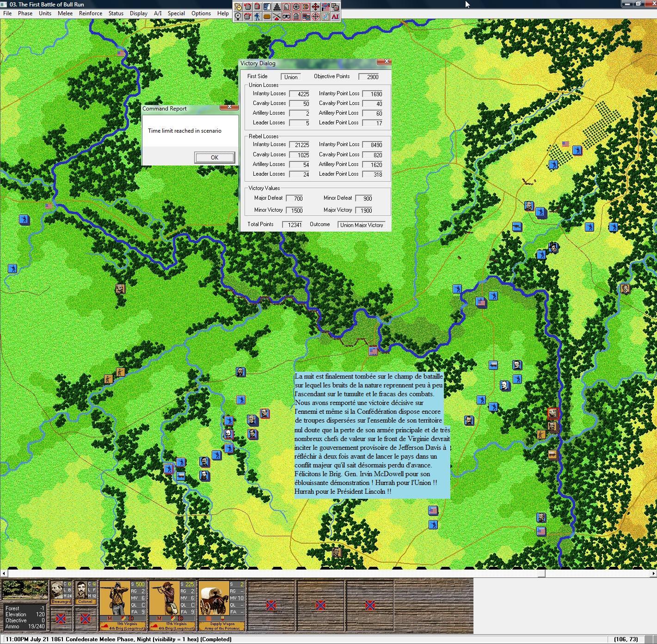
Task: Click the Minor Defeat value 900
Action: (x=364, y=198)
